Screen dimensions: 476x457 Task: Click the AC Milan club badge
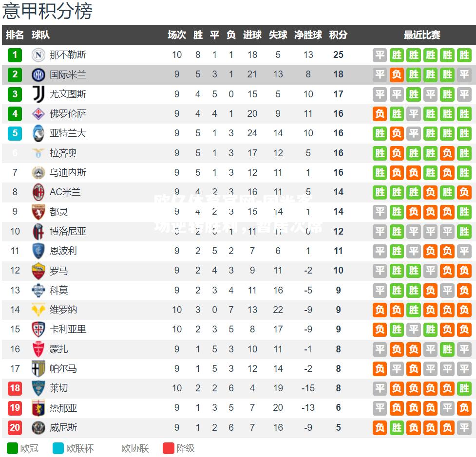pos(38,192)
